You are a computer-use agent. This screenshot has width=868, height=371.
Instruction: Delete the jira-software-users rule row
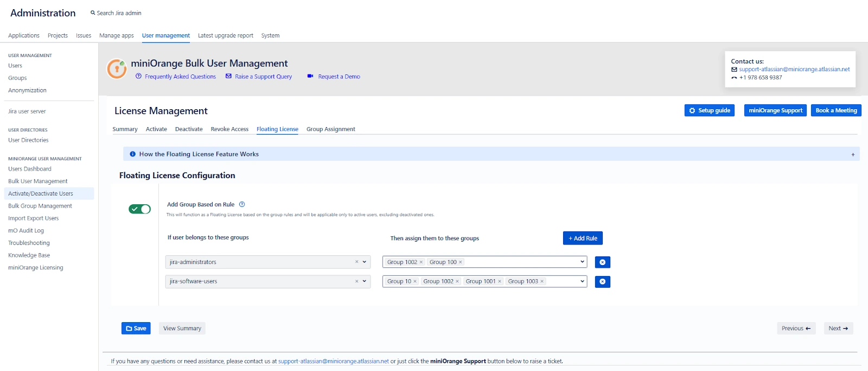click(602, 282)
